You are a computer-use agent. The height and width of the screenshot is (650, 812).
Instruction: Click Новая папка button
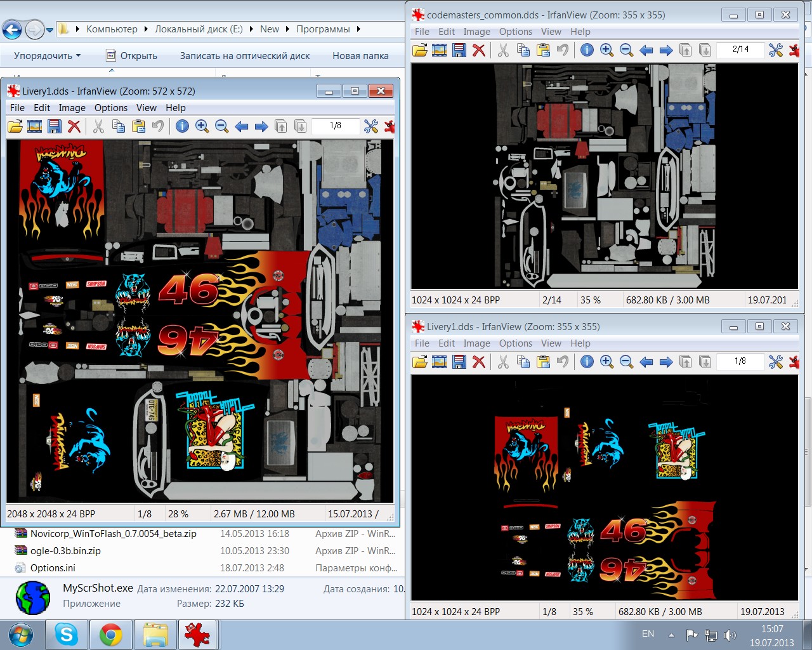(x=360, y=56)
